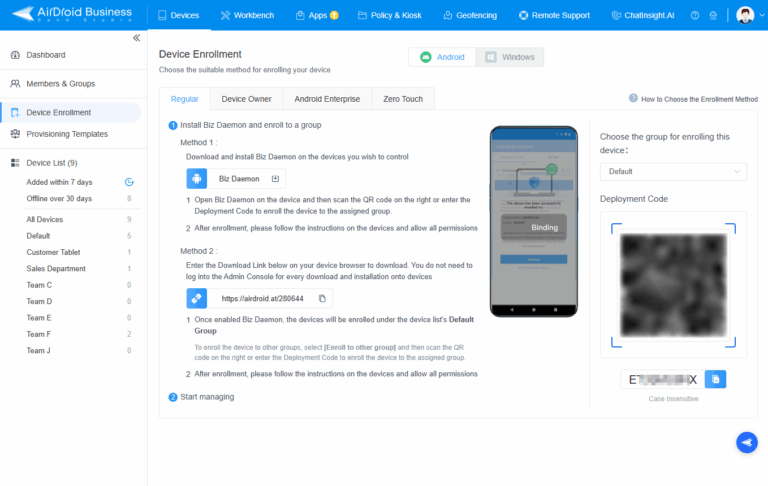Open Device List (9) section
The image size is (768, 486).
coord(52,163)
